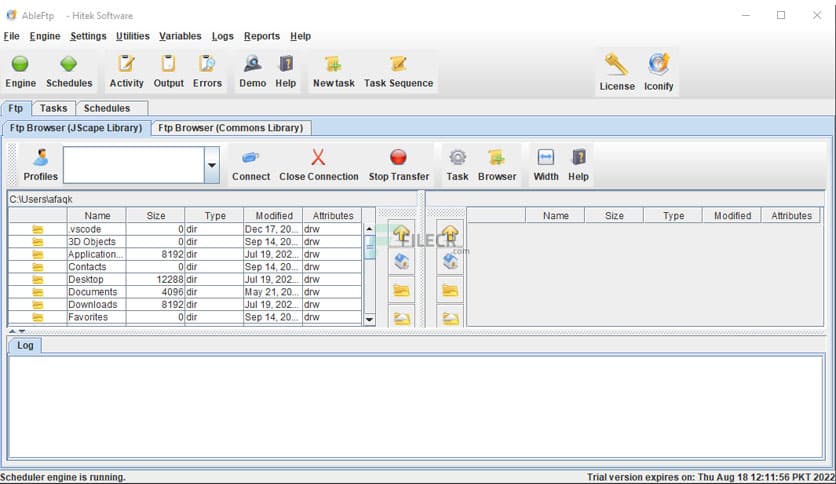Select the Favorites folder row
Screen dimensions: 836x484
185,317
